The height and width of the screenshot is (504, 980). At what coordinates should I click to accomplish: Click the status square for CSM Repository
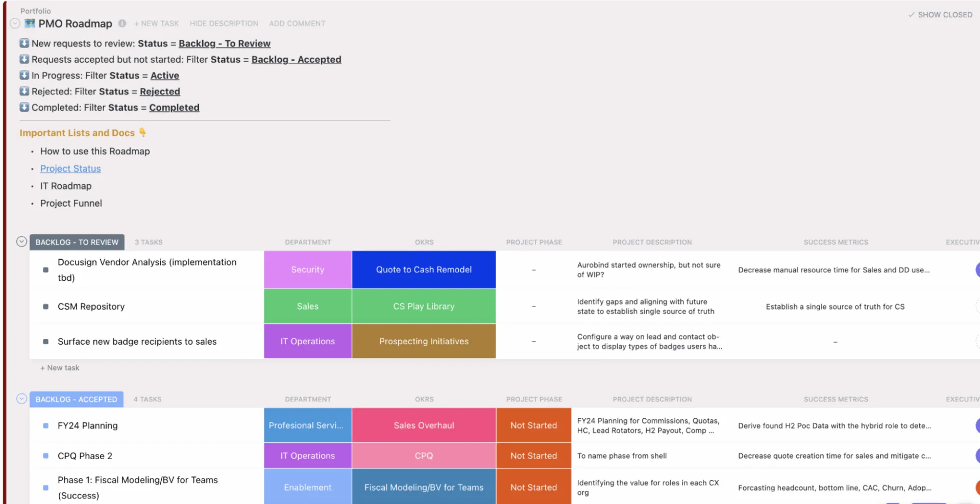click(45, 307)
